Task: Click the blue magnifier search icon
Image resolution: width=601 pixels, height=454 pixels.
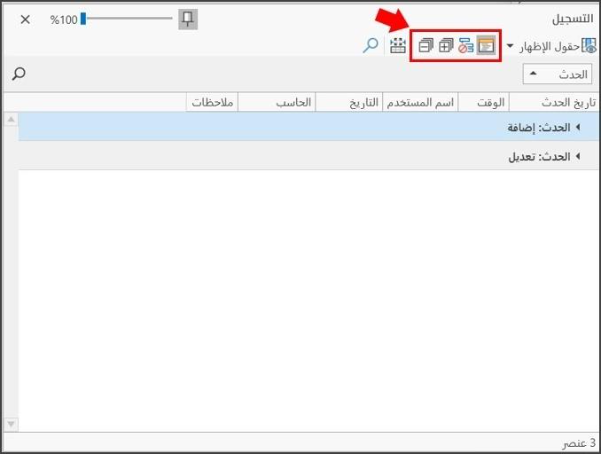Action: coord(371,45)
